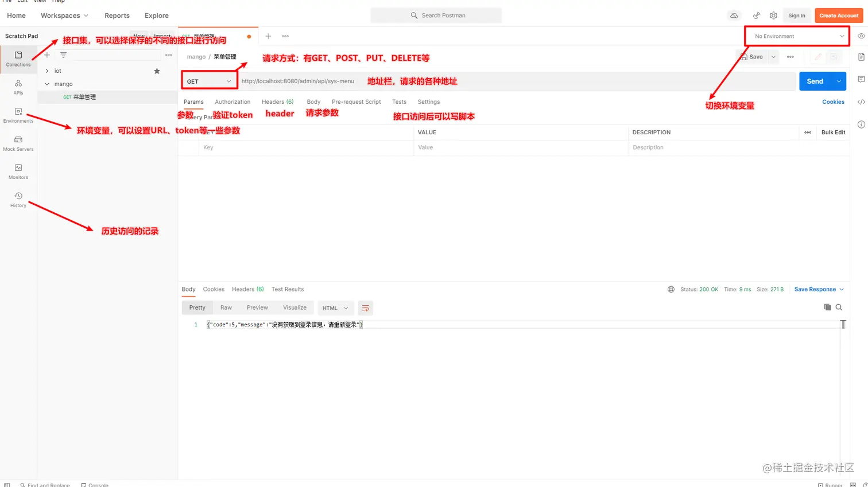Select the Visualize response view

coord(294,308)
